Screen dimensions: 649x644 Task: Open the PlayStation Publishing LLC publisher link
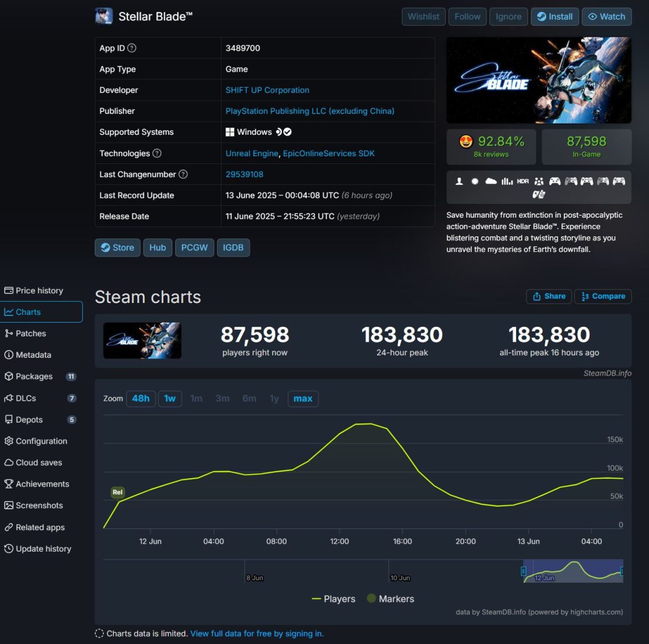[309, 111]
